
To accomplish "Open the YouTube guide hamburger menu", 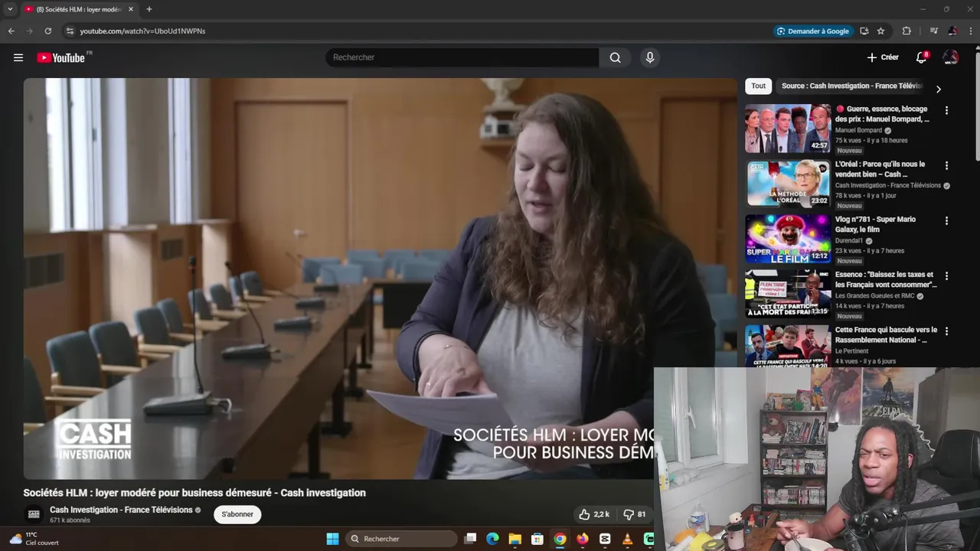I will (x=18, y=57).
